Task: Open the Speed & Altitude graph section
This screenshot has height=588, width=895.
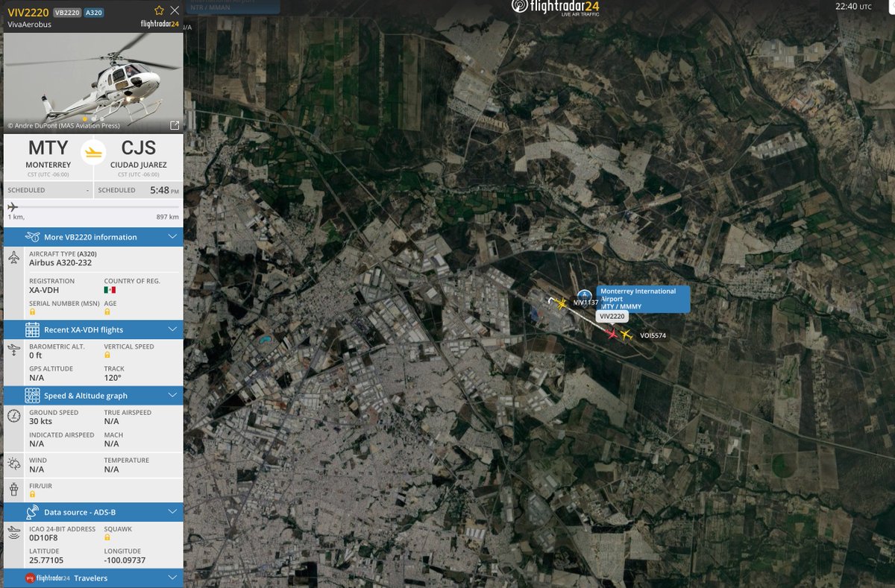Action: click(x=93, y=396)
